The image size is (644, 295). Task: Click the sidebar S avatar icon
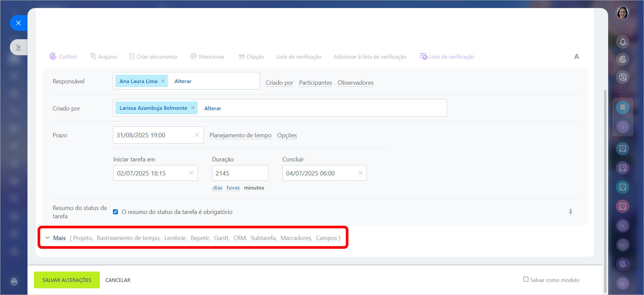pyautogui.click(x=623, y=127)
